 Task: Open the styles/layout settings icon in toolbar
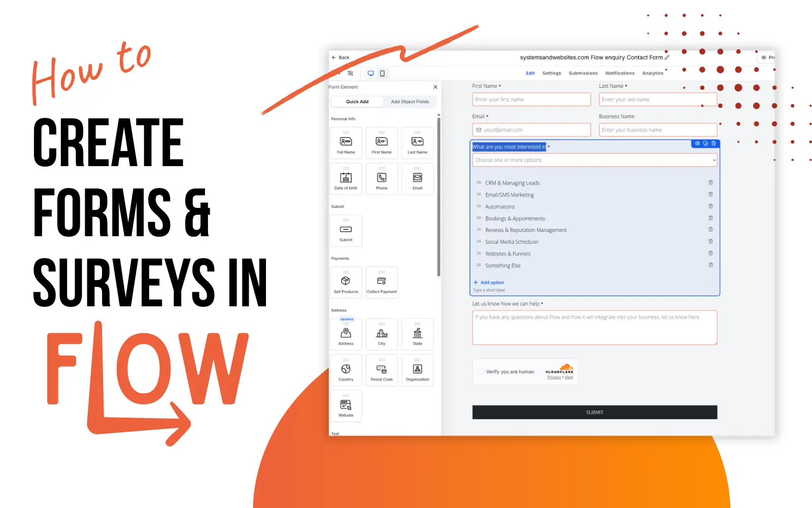point(350,73)
